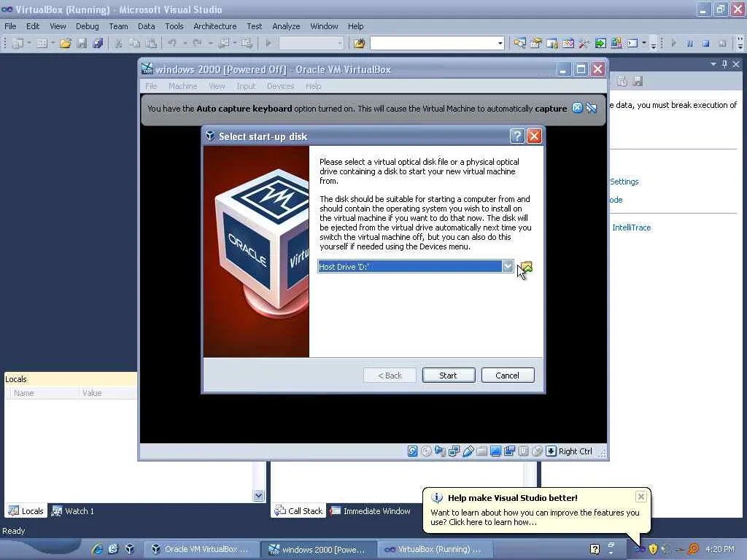Switch to the Locals tab
The image size is (747, 560).
pyautogui.click(x=26, y=511)
